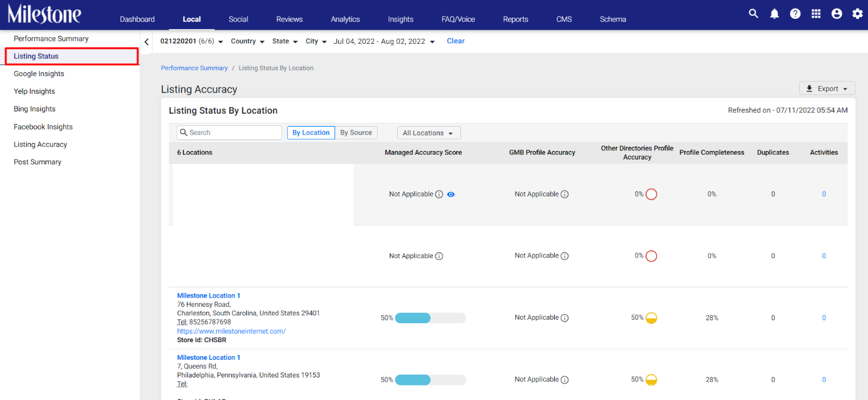Open the 021220201 account dropdown
Screen dimensions: 868x400
coord(192,41)
